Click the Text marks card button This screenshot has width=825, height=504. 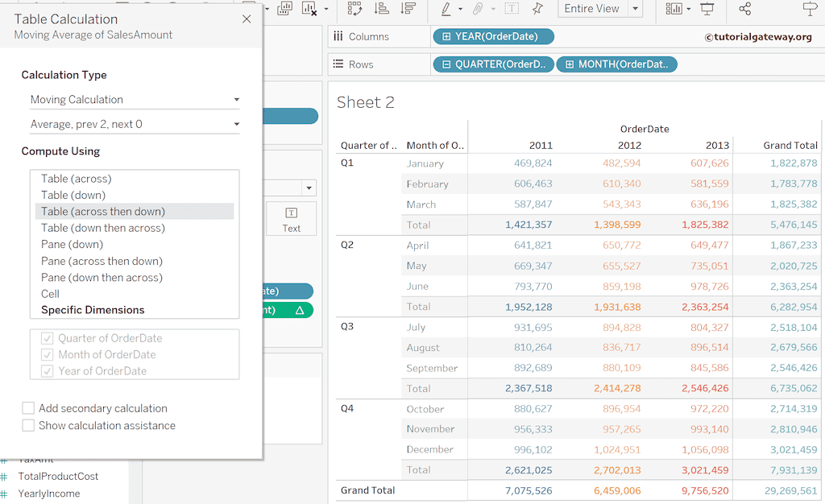pos(291,219)
